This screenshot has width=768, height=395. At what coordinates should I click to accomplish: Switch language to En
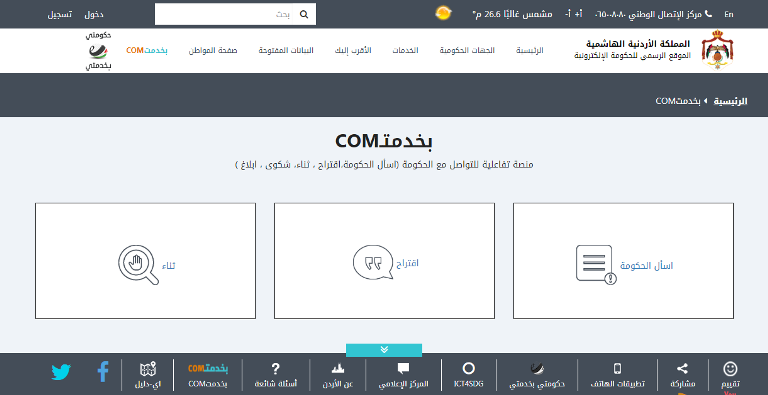(729, 14)
